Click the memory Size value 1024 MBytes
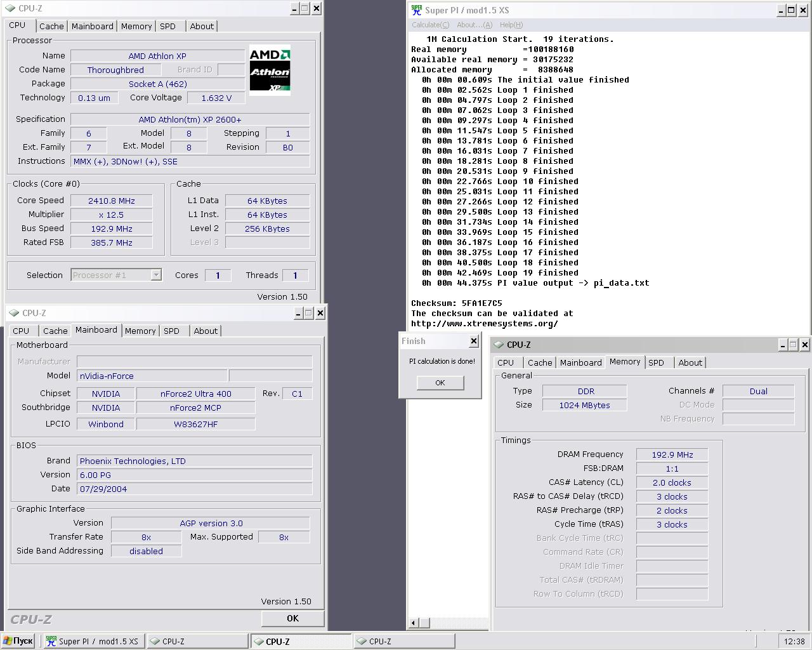Image resolution: width=812 pixels, height=650 pixels. (x=585, y=405)
